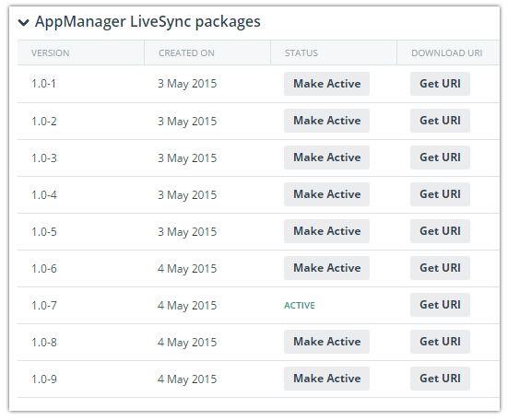
Task: Click version cell 1.0-4
Action: (43, 195)
